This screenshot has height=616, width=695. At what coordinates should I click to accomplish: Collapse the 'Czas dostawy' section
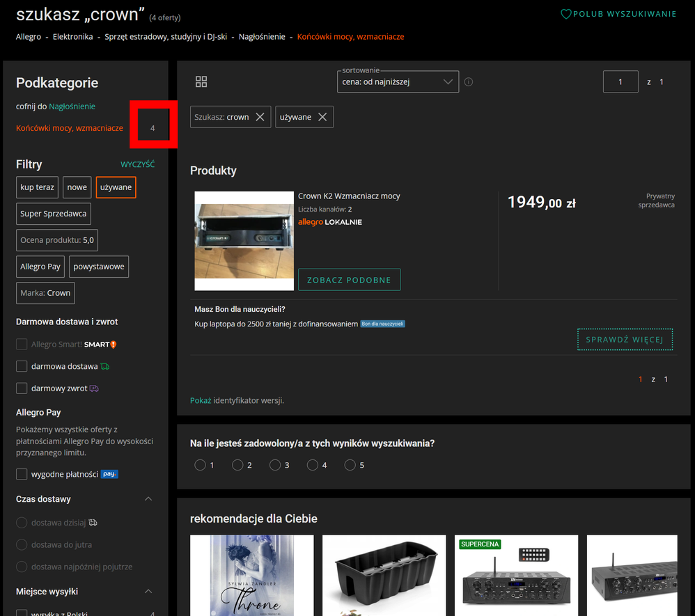(x=148, y=499)
